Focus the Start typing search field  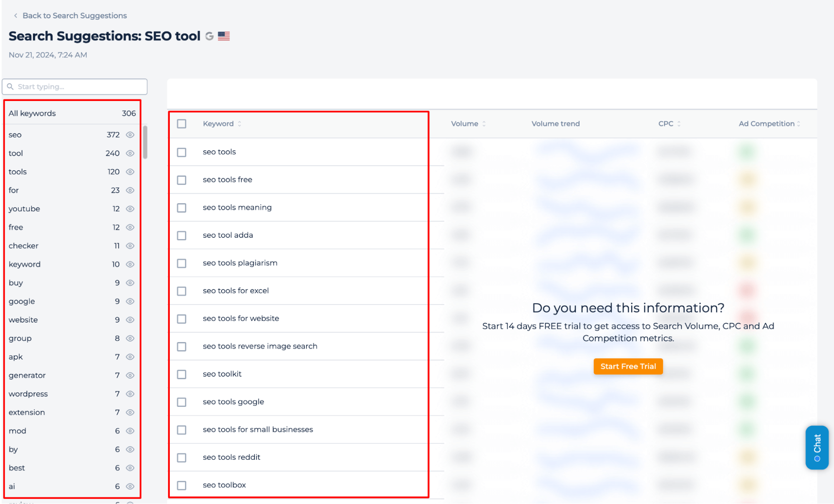coord(75,87)
